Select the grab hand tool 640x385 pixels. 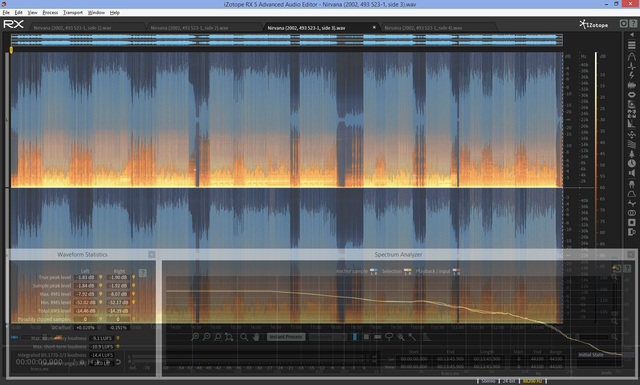pyautogui.click(x=256, y=337)
